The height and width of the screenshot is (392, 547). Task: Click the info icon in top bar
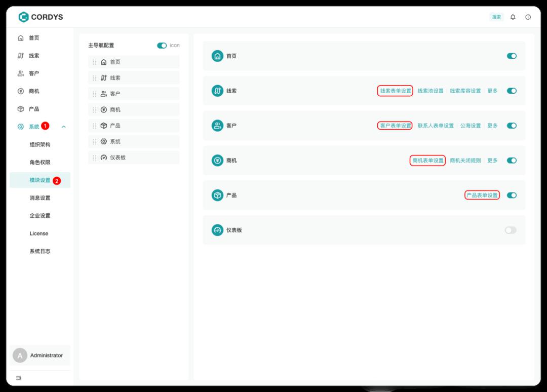pyautogui.click(x=528, y=17)
